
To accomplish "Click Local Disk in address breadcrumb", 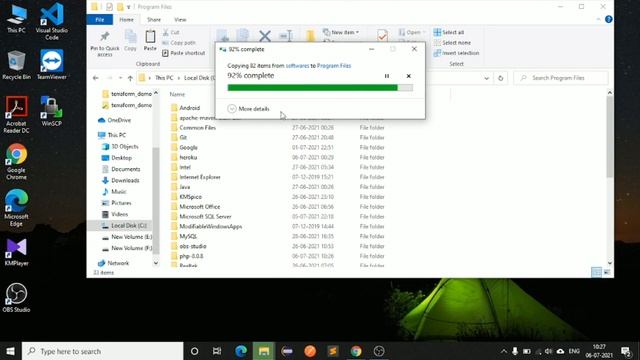I will pos(200,78).
